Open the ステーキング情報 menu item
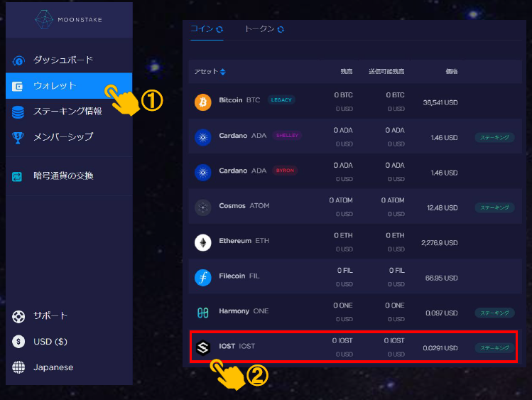This screenshot has height=400, width=532. pos(69,112)
